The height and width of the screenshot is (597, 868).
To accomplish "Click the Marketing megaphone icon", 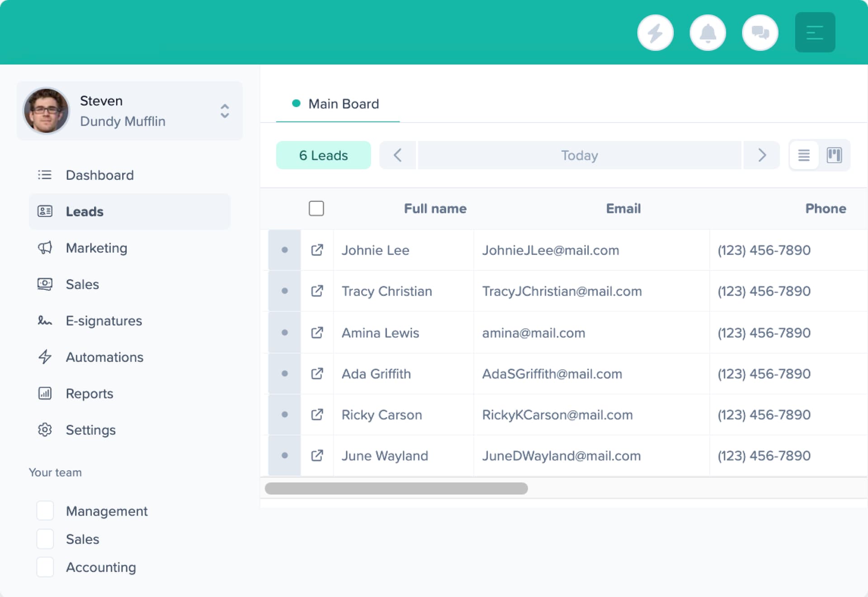I will [45, 248].
